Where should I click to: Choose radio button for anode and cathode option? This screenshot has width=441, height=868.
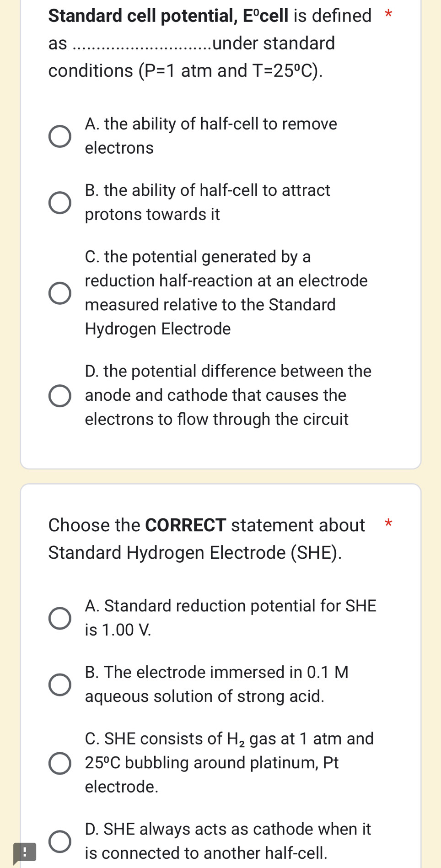click(60, 396)
